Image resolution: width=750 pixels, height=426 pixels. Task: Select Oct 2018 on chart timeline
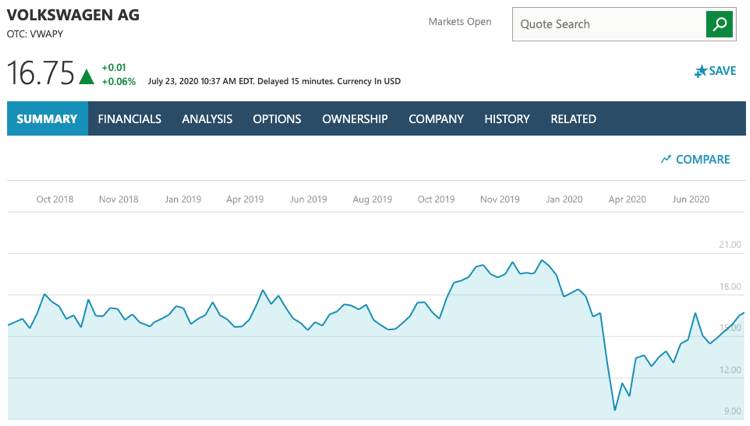pos(55,199)
